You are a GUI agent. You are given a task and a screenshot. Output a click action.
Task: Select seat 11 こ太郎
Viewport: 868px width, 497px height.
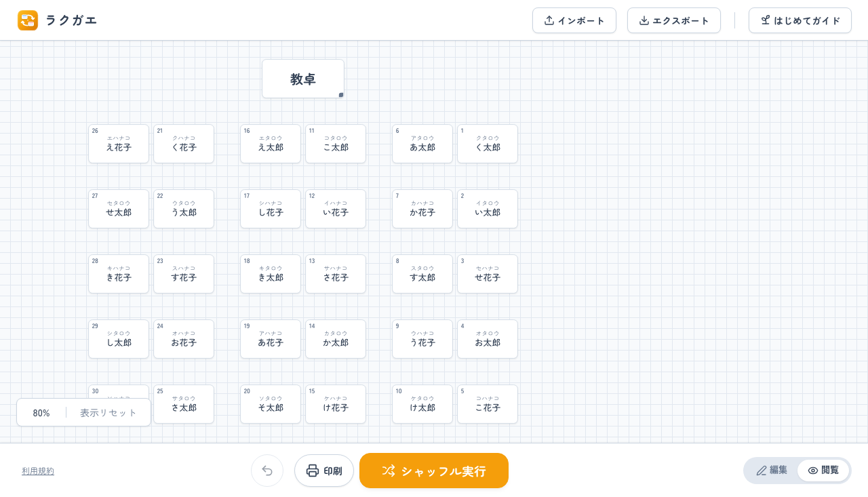[336, 144]
